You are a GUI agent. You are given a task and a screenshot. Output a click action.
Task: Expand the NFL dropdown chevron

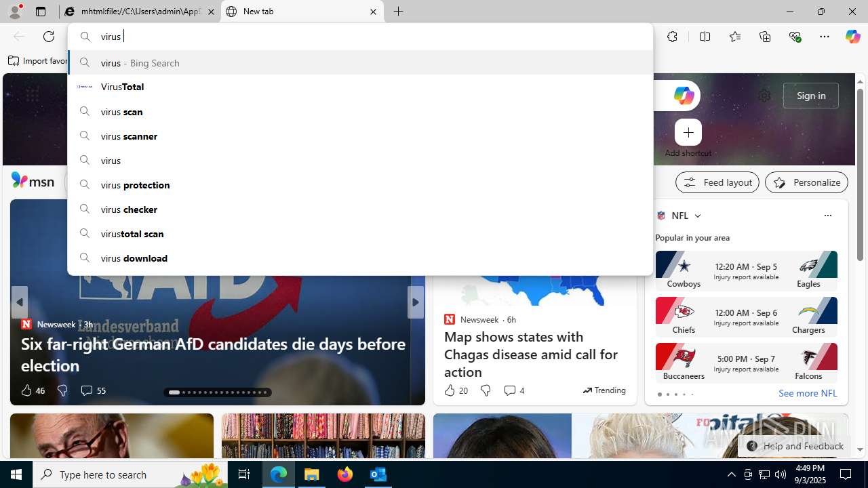click(x=697, y=216)
